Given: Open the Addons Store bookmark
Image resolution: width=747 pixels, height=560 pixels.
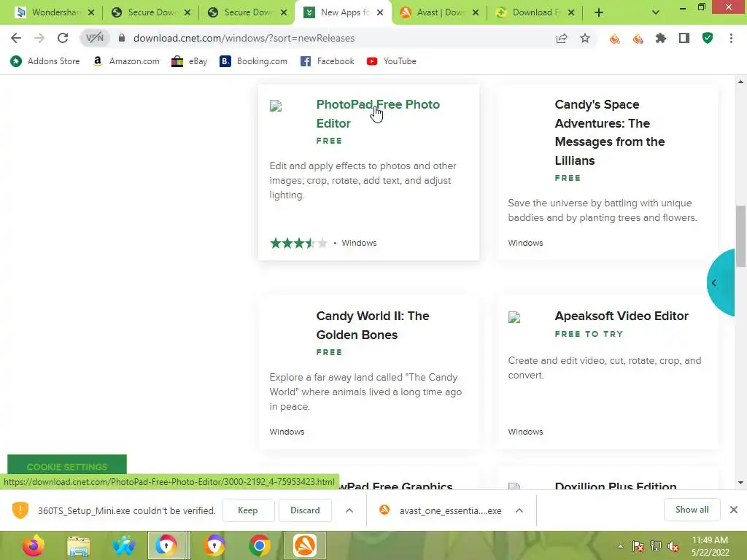Looking at the screenshot, I should click(x=44, y=61).
